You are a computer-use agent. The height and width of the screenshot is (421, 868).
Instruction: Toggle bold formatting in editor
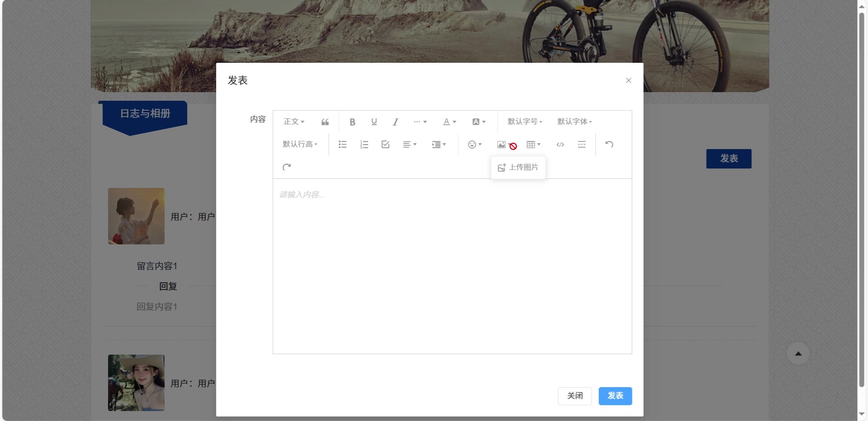coord(352,122)
